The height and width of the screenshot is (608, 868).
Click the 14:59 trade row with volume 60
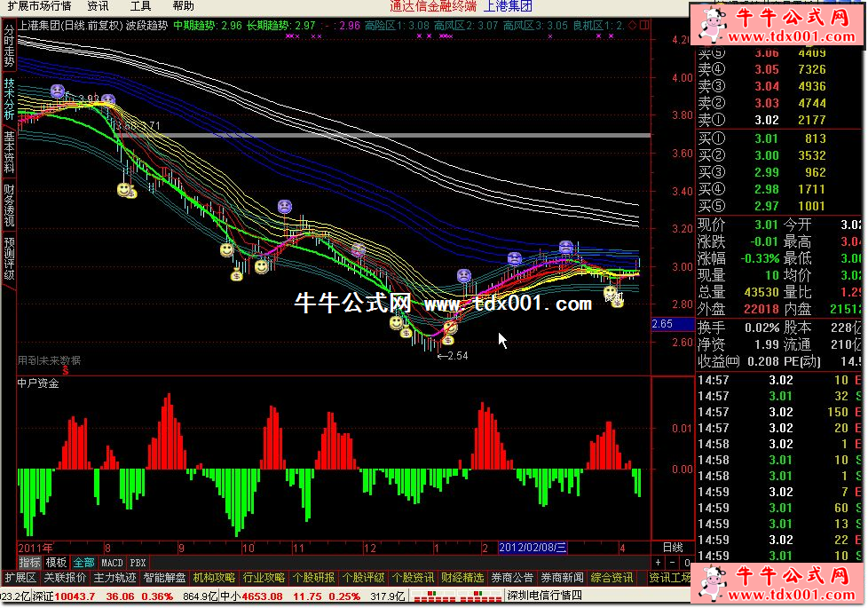click(779, 508)
